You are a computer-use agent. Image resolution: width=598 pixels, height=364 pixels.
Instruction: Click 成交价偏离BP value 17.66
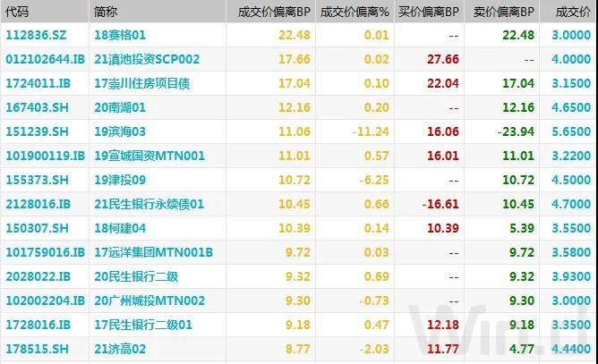(294, 59)
